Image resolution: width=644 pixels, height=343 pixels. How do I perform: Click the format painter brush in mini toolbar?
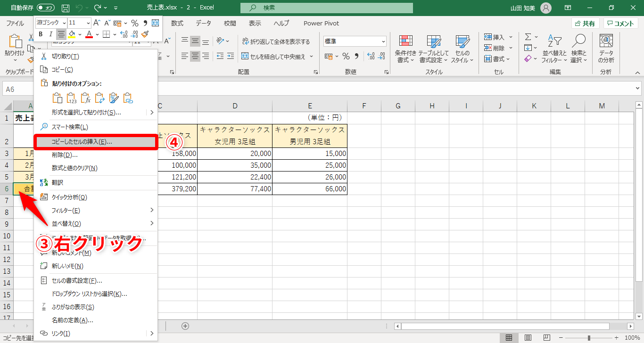pyautogui.click(x=145, y=34)
